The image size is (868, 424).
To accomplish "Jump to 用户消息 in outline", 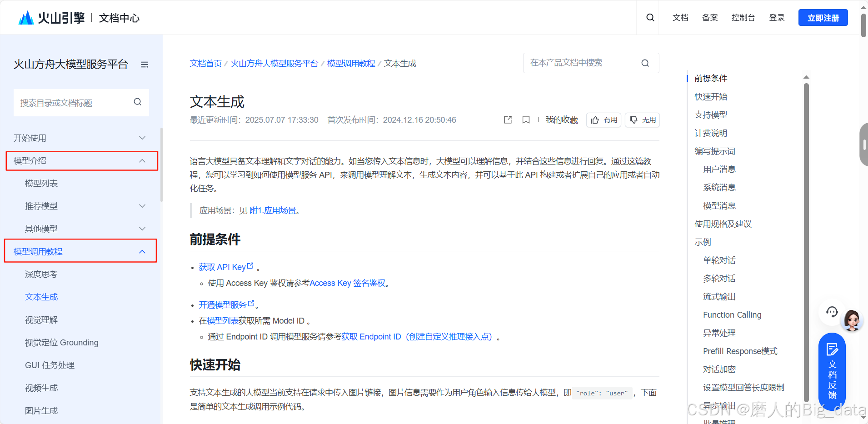I will (x=719, y=169).
